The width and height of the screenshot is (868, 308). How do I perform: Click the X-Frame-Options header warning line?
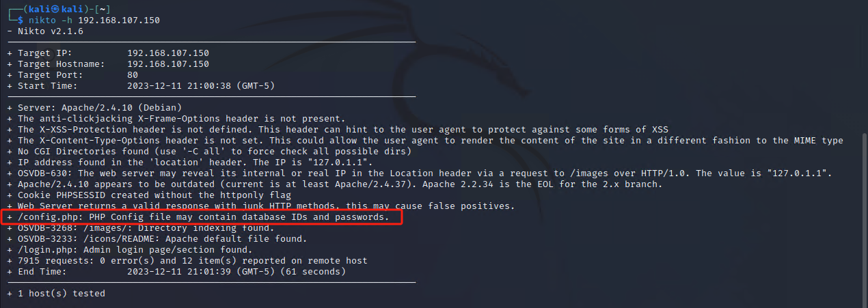click(x=176, y=119)
